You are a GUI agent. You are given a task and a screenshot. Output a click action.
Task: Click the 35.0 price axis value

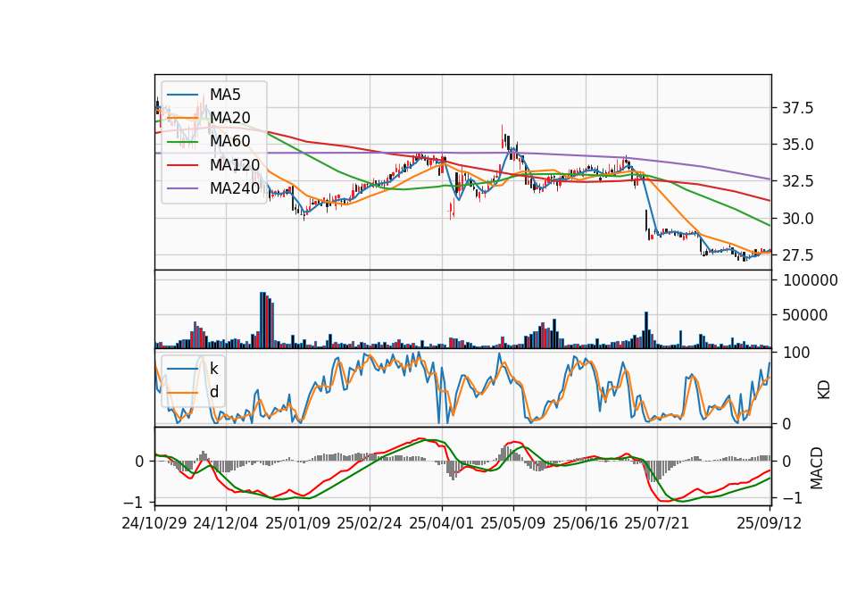798,145
